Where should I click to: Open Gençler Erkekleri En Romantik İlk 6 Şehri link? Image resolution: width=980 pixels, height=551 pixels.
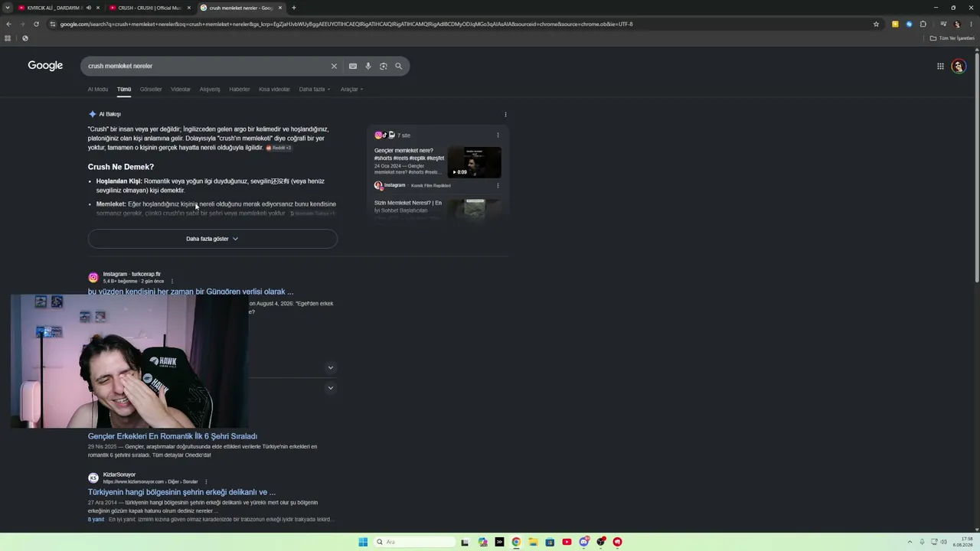tap(172, 436)
